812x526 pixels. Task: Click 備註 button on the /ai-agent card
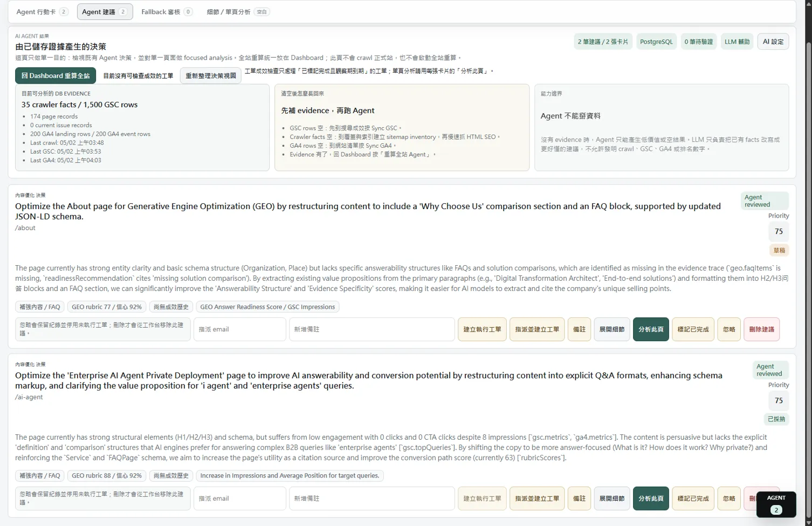point(579,499)
